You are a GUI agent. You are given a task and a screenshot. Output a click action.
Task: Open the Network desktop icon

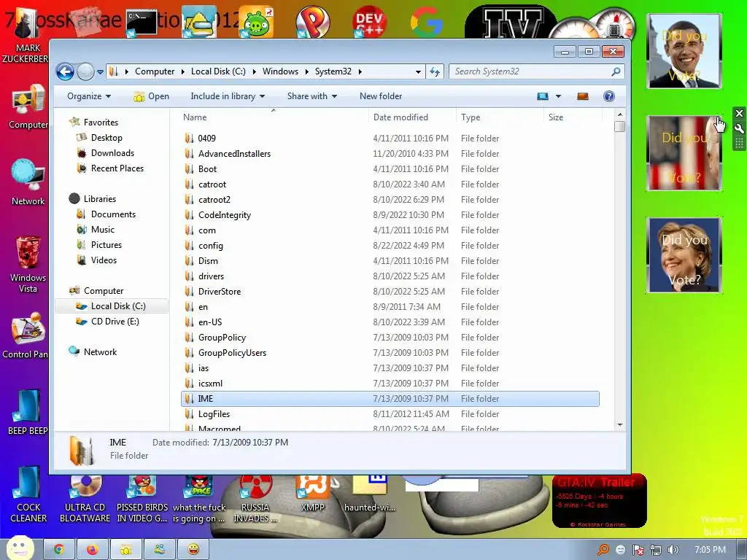tap(28, 182)
